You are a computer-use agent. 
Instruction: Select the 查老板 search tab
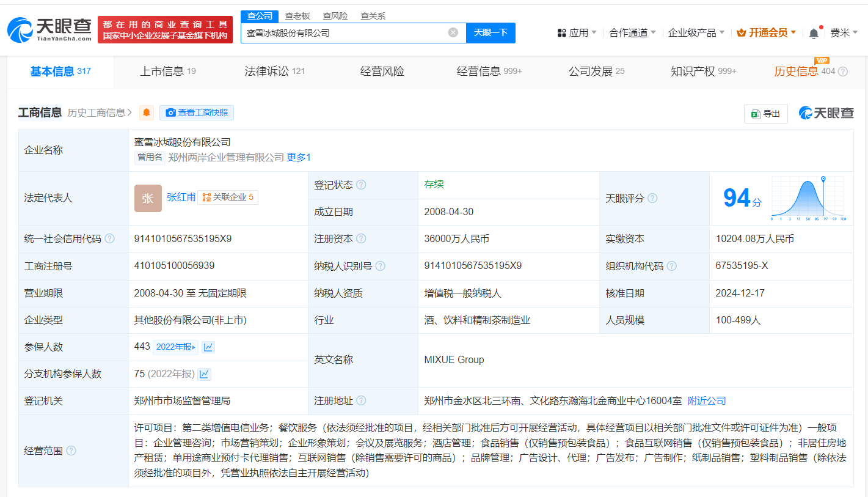click(297, 16)
